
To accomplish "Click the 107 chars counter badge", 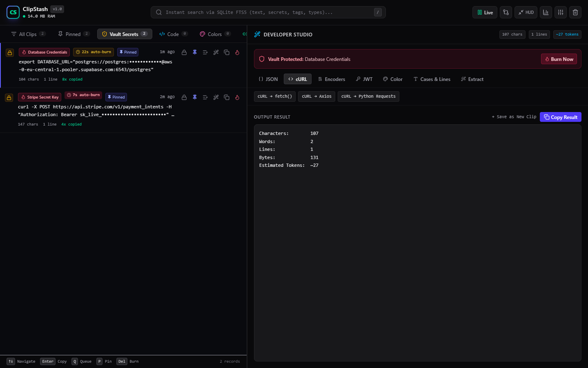I will (512, 34).
